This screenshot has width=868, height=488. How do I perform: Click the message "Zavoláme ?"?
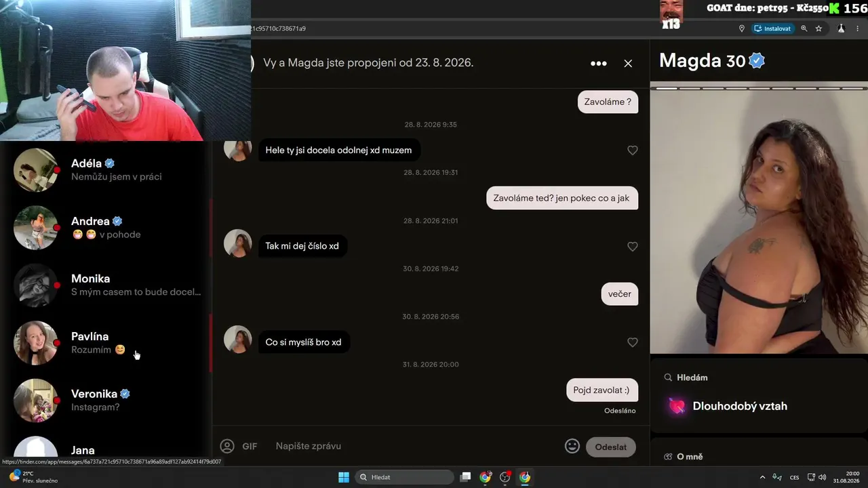click(x=608, y=102)
